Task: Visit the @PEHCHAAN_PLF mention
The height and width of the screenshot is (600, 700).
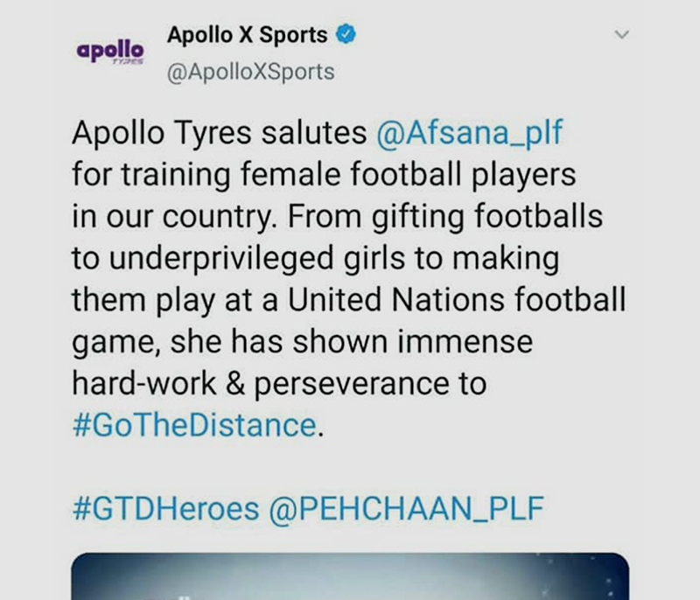Action: pyautogui.click(x=406, y=508)
